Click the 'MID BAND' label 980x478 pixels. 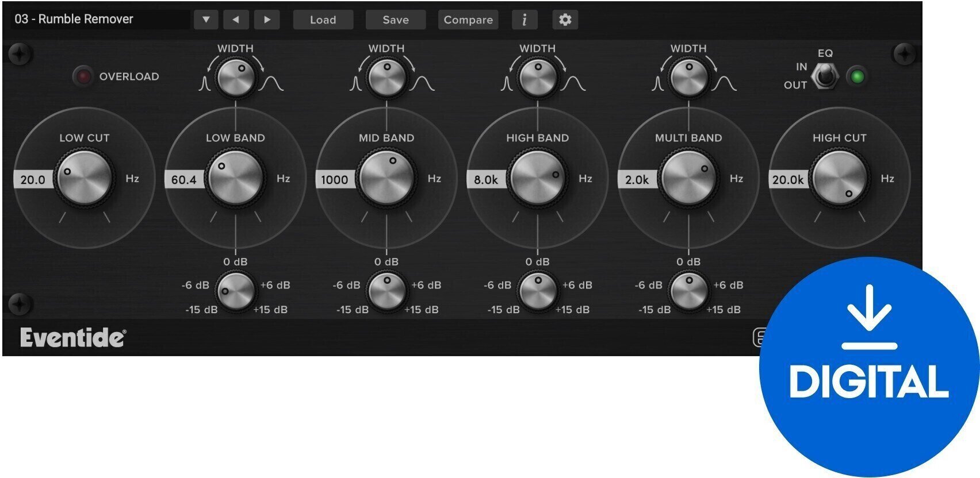click(x=386, y=138)
